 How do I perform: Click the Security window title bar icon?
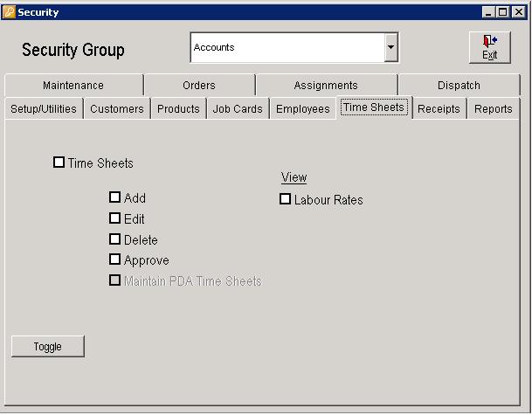click(x=10, y=12)
